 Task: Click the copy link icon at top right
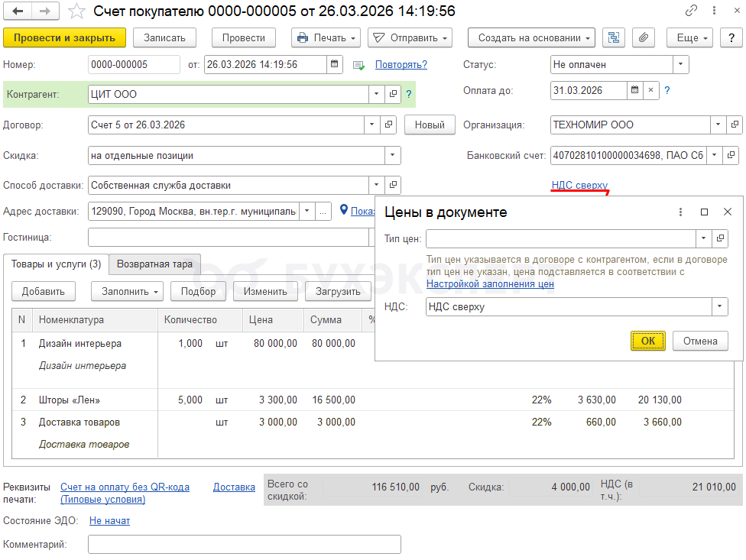pos(692,11)
